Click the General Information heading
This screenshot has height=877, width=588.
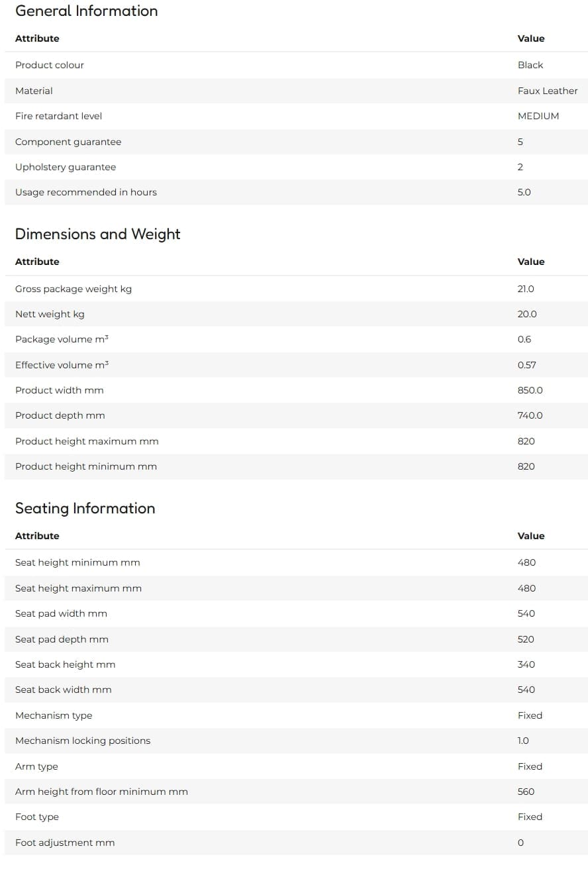coord(86,11)
